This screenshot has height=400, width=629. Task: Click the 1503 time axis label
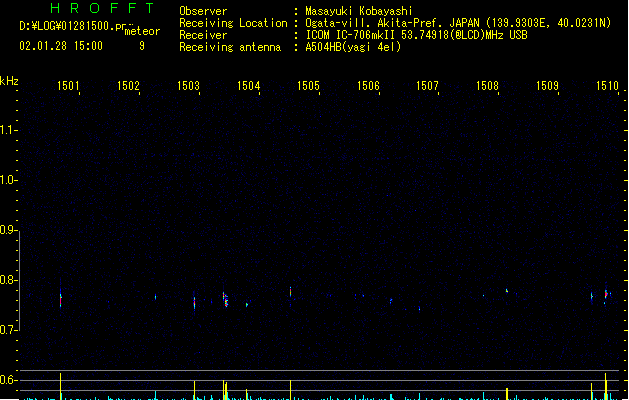(x=188, y=85)
